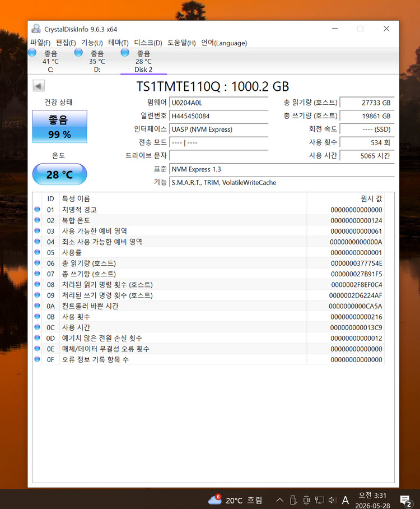Click the status icon of row 02 복합 온도
The width and height of the screenshot is (420, 509).
tap(38, 220)
